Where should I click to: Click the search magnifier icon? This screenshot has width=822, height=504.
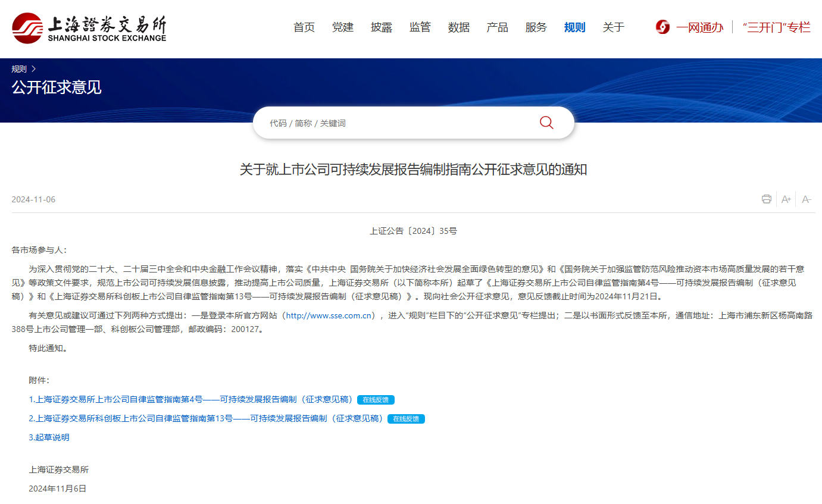click(x=546, y=123)
